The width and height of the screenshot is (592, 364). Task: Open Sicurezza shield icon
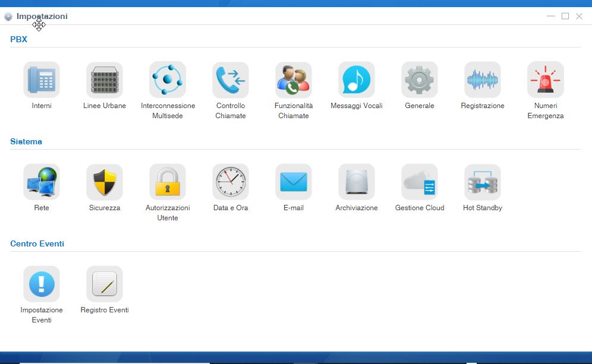coord(105,182)
